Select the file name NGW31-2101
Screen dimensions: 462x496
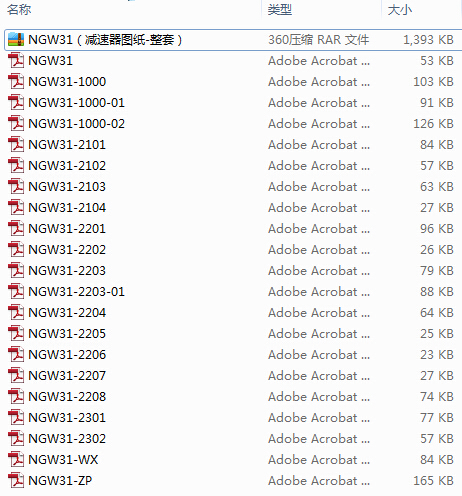67,144
